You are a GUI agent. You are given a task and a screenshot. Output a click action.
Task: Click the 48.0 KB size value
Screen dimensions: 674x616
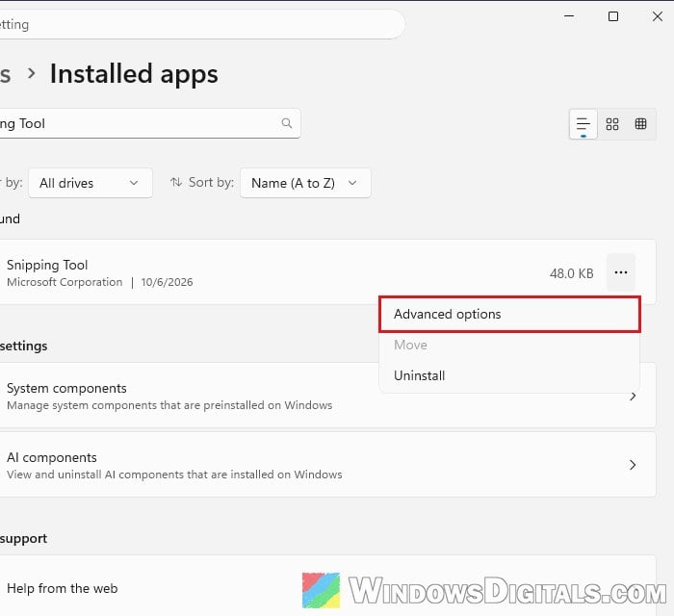pos(571,273)
